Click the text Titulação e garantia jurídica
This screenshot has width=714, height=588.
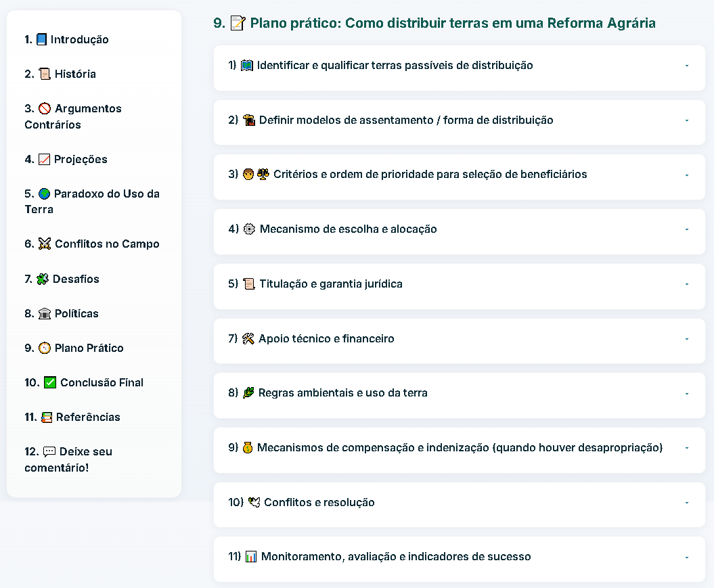(331, 284)
